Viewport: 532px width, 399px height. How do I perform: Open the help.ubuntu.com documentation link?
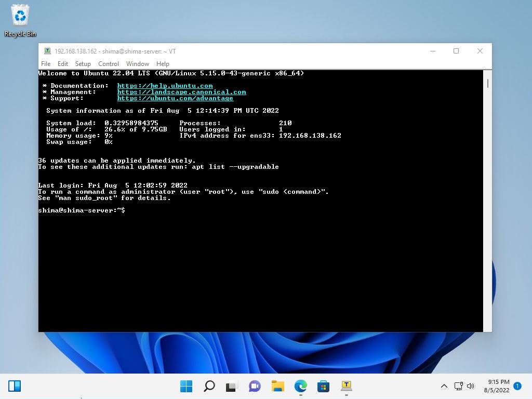click(165, 86)
